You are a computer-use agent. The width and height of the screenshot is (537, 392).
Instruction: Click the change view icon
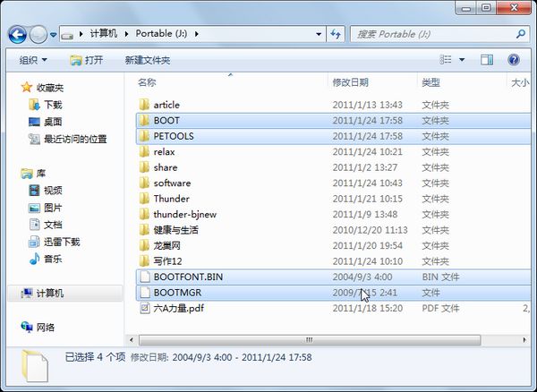[445, 60]
